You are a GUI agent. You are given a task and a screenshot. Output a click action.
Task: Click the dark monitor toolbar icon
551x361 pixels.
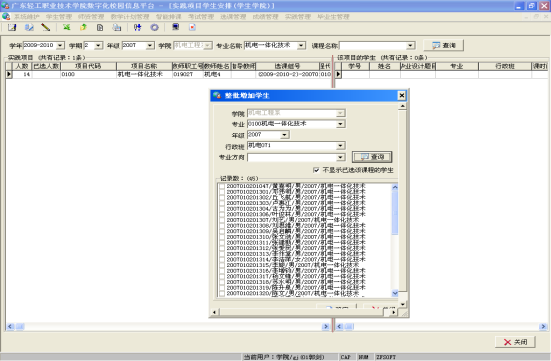pos(175,27)
